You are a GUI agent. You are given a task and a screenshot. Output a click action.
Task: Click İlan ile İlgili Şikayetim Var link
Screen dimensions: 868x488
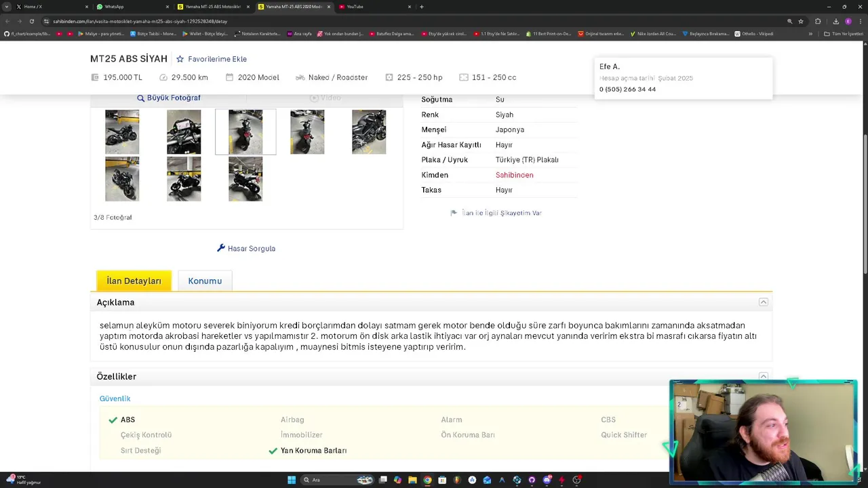pos(502,213)
